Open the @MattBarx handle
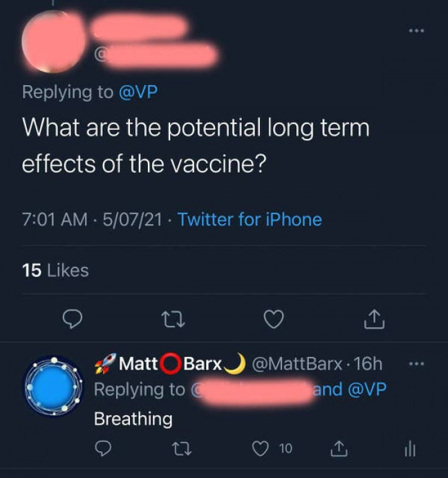The width and height of the screenshot is (448, 478). pos(297,364)
